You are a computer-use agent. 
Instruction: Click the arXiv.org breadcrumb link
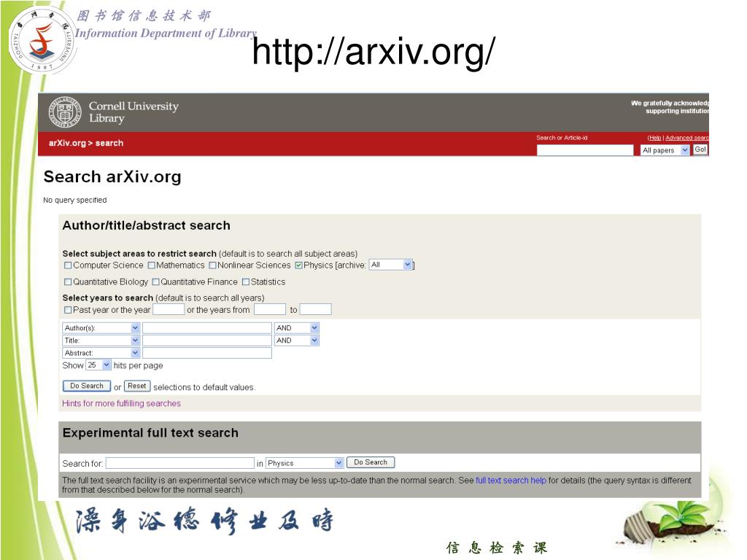click(x=67, y=143)
